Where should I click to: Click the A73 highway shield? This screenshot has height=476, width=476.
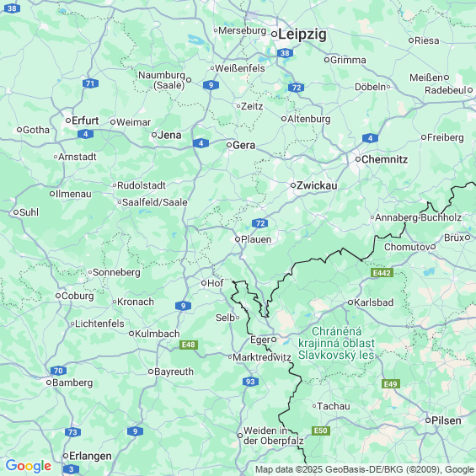(72, 432)
